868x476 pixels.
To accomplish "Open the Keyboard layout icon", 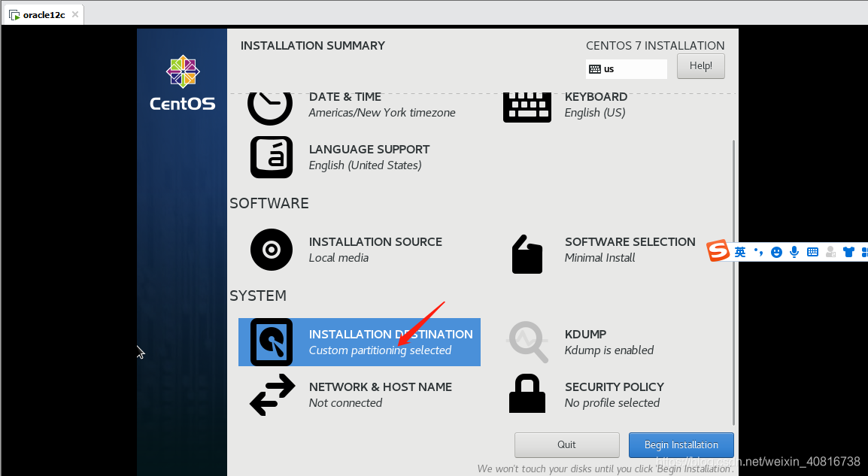I will pos(527,108).
